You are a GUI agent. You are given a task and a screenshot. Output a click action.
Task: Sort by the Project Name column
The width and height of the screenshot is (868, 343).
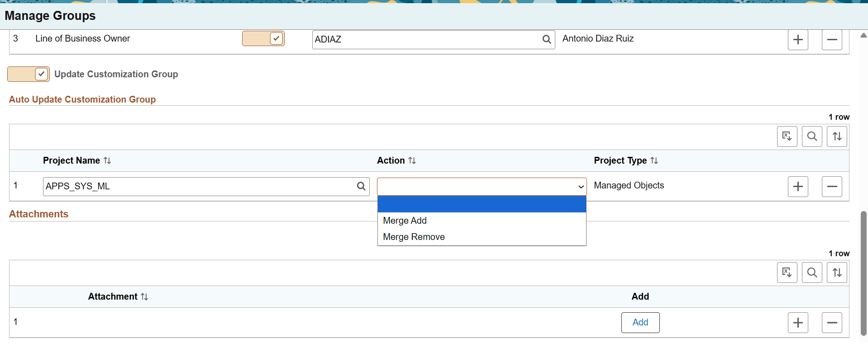[x=77, y=160]
